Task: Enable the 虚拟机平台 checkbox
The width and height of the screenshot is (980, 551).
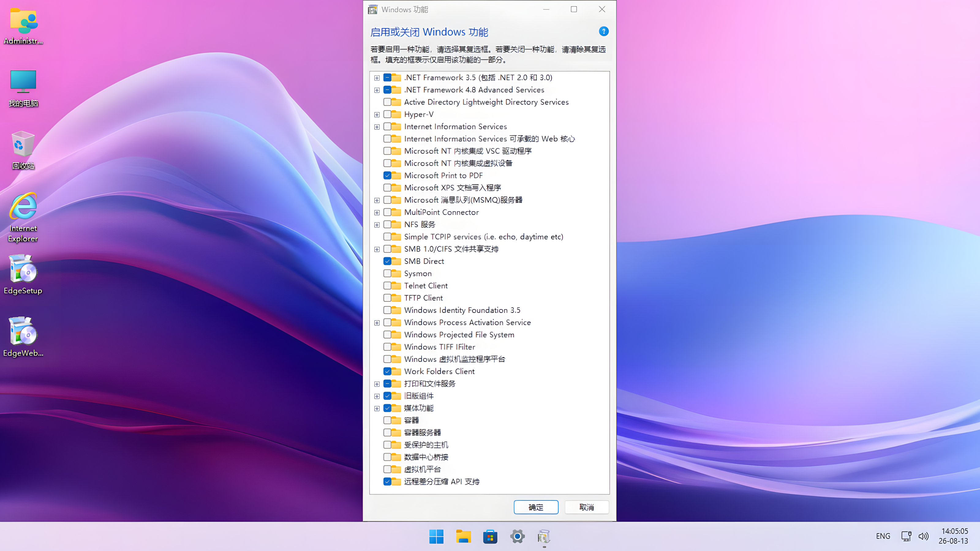Action: pyautogui.click(x=387, y=469)
